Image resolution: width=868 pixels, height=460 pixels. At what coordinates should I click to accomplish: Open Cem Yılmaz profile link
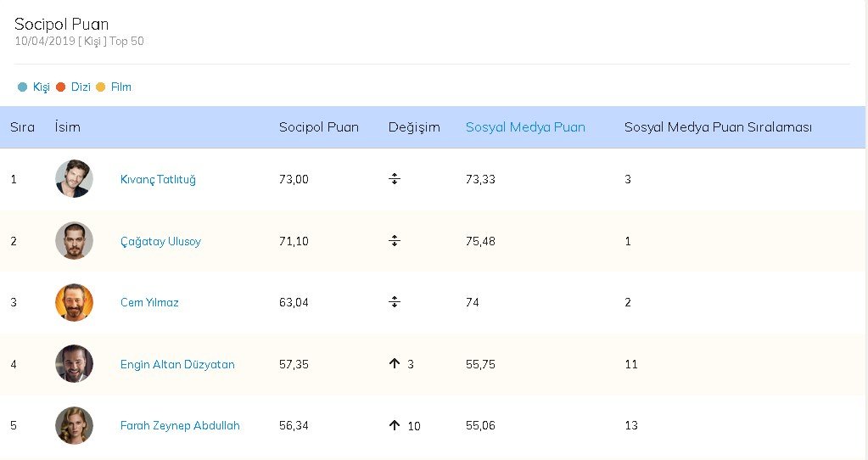click(149, 302)
